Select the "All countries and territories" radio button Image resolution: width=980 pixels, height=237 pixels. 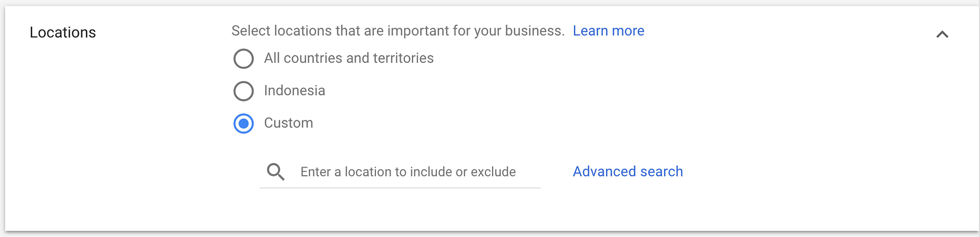[243, 59]
